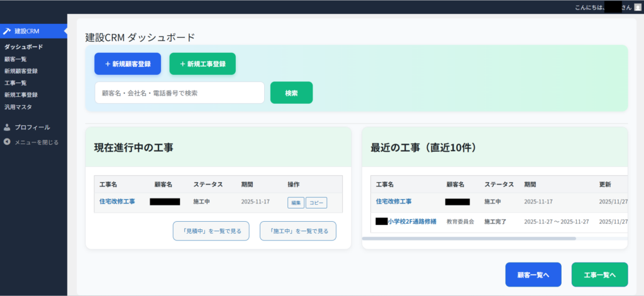Click the hammer icon beside 建設CRM
This screenshot has height=296, width=644.
point(7,31)
